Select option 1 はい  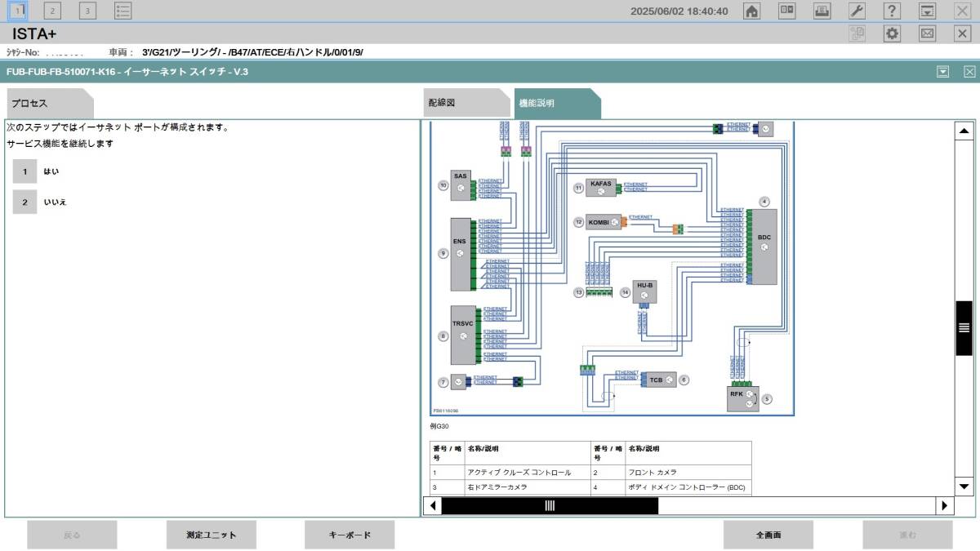(25, 171)
